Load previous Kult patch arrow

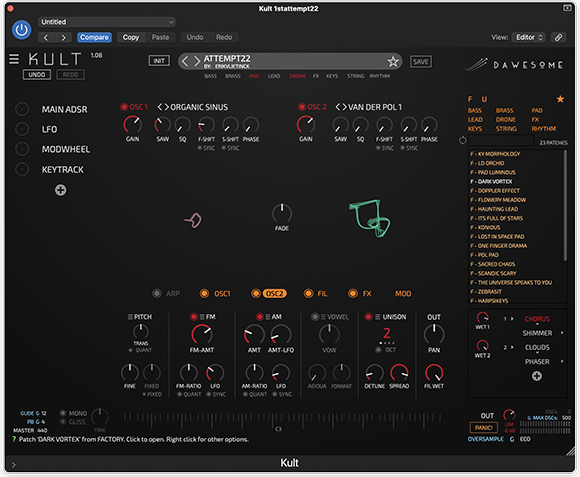click(x=185, y=61)
